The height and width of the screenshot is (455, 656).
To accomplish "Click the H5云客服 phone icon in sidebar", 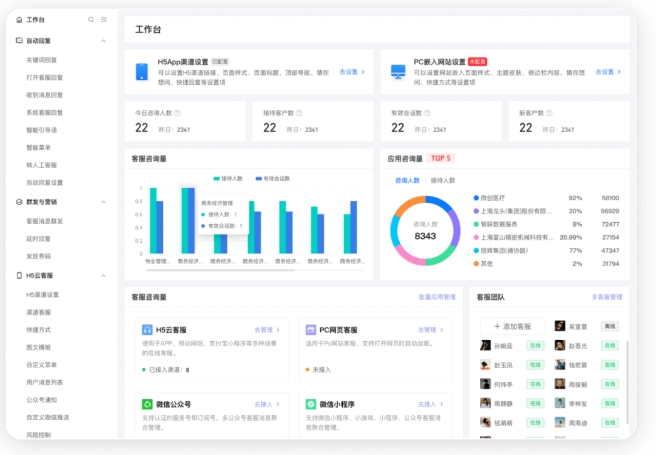I will 19,276.
